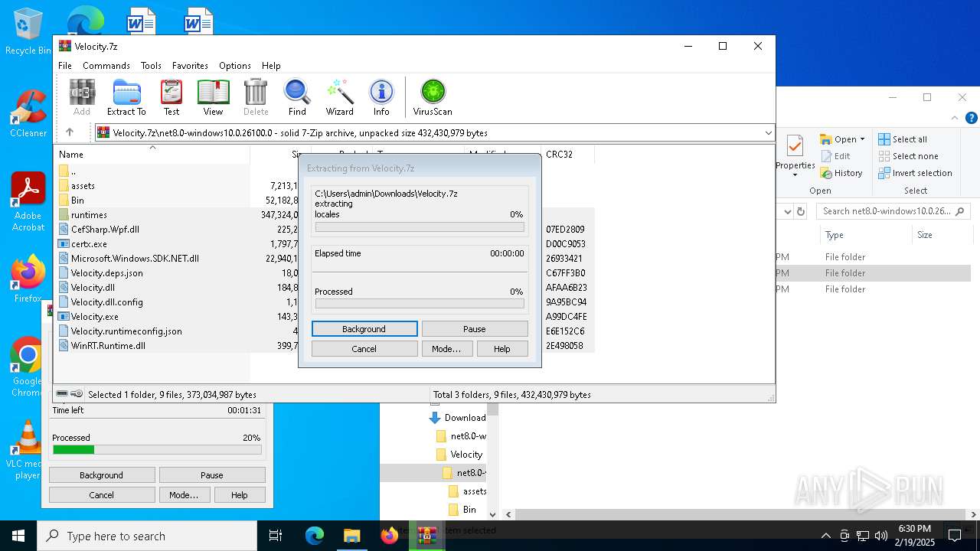Click Cancel in extracting dialog
The height and width of the screenshot is (551, 980).
click(x=364, y=349)
